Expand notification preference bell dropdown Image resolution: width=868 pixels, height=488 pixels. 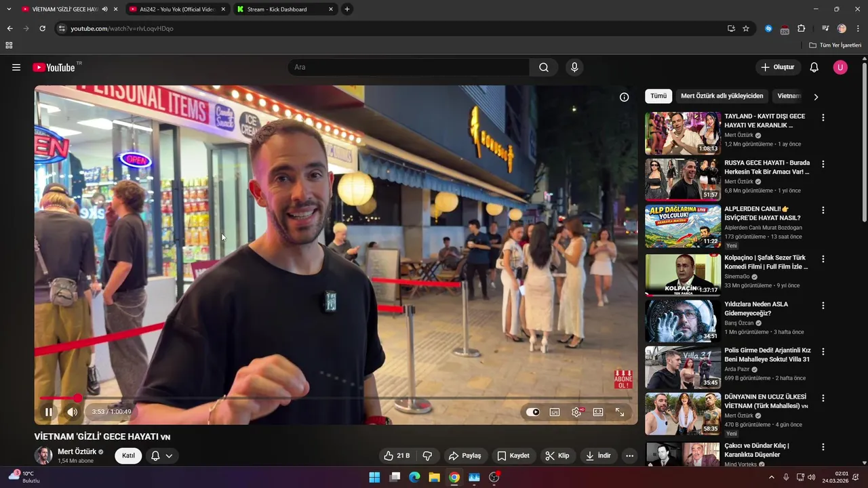click(x=161, y=455)
